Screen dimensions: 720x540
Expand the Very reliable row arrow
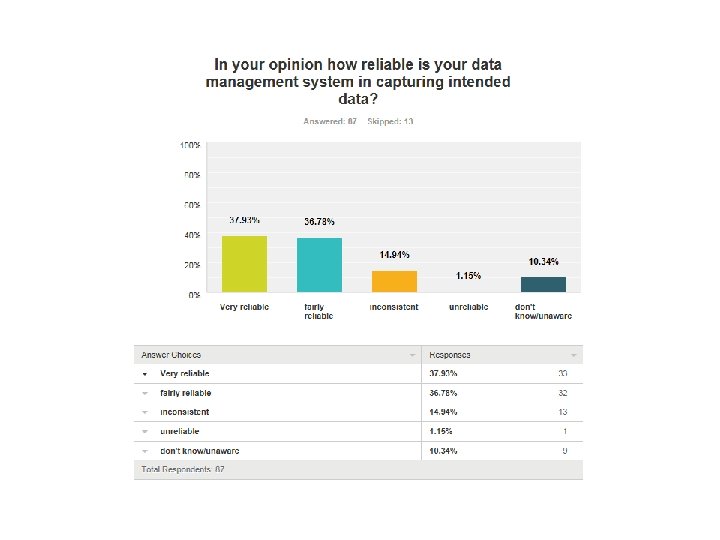pos(145,373)
